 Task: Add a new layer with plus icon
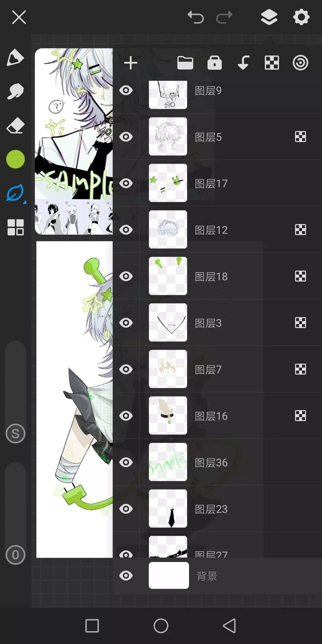pos(131,63)
